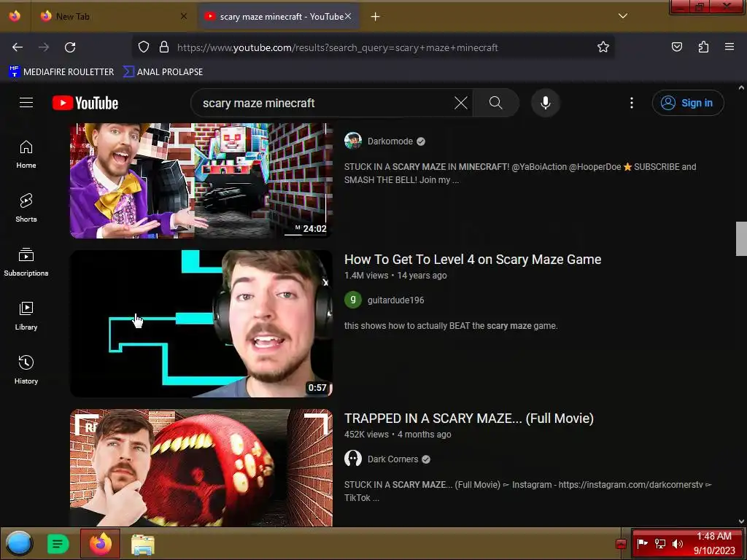747x560 pixels.
Task: Open TRAPPED IN A SCARY MAZE video title
Action: coord(469,419)
